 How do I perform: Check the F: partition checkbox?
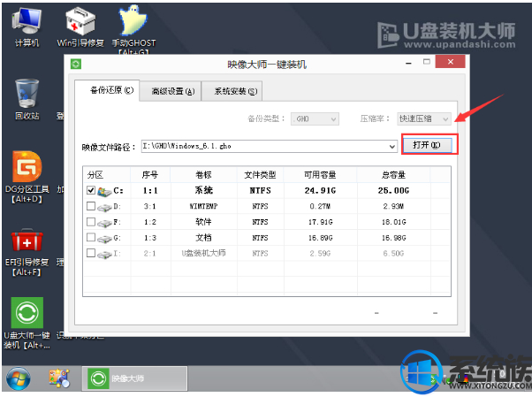(x=91, y=221)
